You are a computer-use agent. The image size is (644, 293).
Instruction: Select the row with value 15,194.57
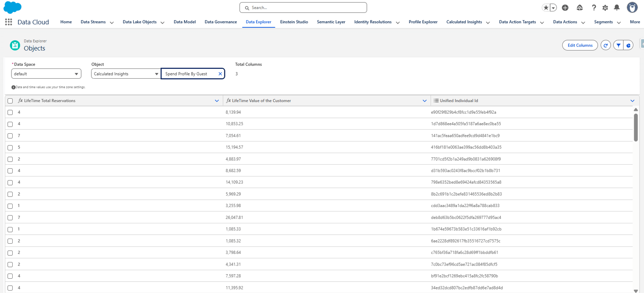point(10,148)
